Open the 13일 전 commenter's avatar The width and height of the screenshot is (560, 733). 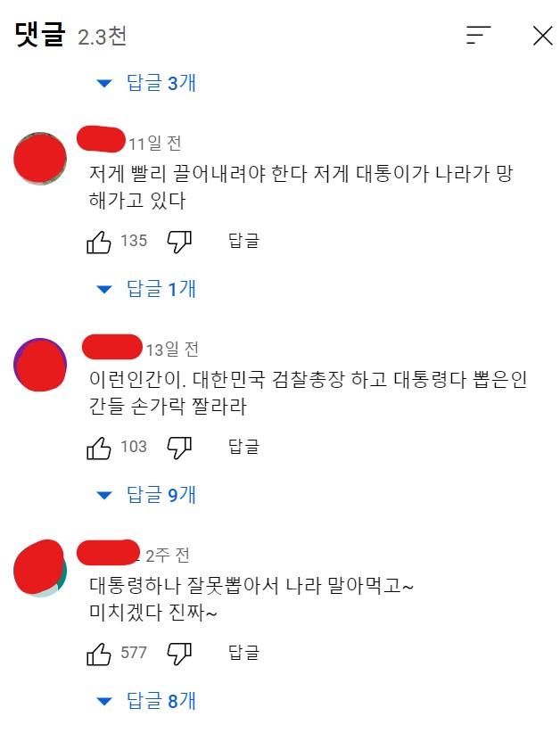click(x=40, y=365)
